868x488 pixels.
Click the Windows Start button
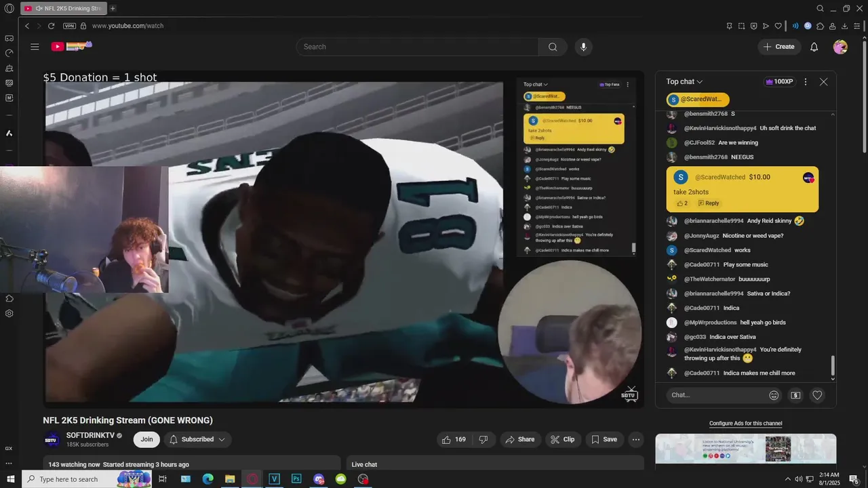coord(10,479)
